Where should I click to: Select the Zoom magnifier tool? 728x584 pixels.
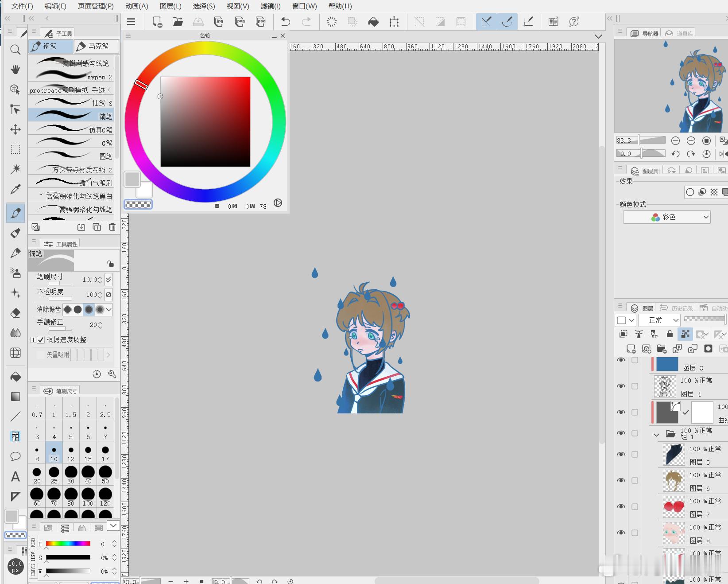(x=15, y=50)
